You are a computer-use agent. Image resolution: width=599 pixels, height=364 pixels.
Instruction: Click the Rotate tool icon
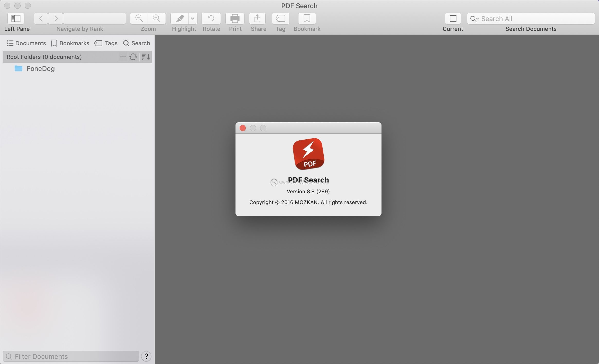[211, 18]
